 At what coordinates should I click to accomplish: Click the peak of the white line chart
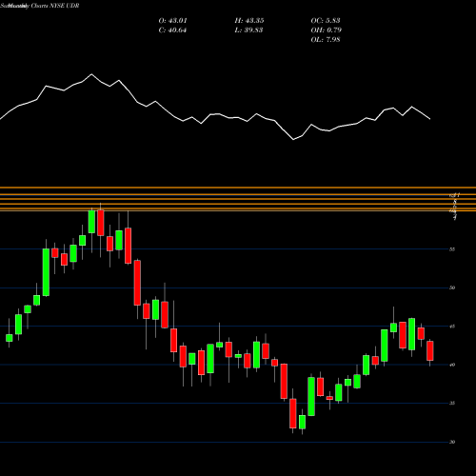(x=91, y=74)
